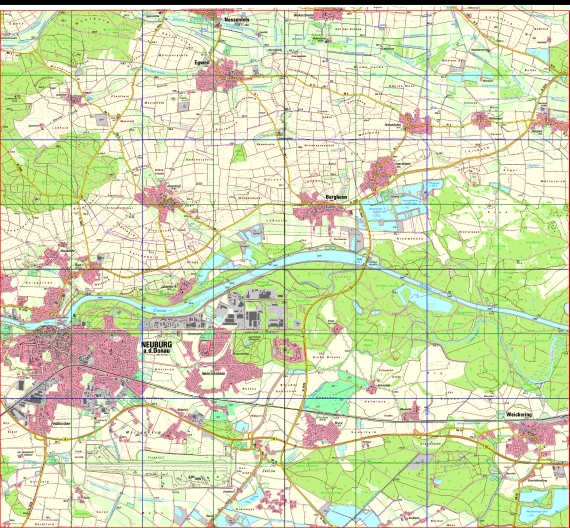Select the NEUBURG a.d.Donau city label

[x=157, y=347]
